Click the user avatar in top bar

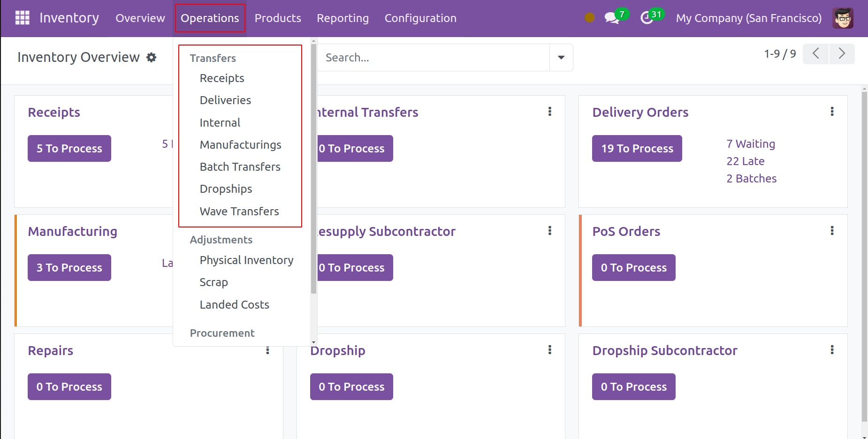[843, 18]
